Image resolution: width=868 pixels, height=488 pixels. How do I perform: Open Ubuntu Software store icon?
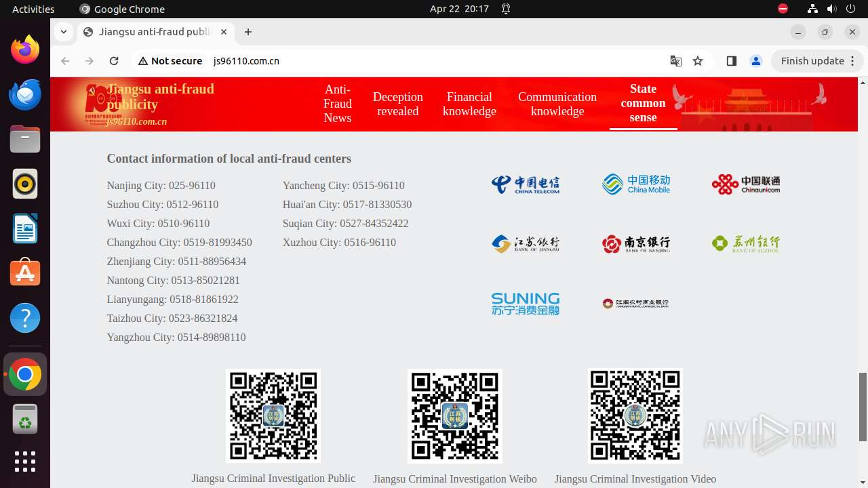(x=25, y=273)
